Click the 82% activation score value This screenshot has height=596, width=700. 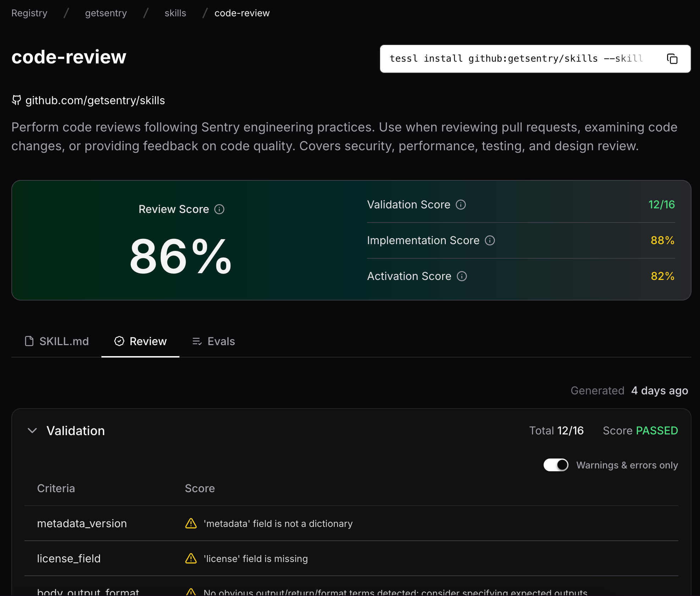click(x=663, y=276)
